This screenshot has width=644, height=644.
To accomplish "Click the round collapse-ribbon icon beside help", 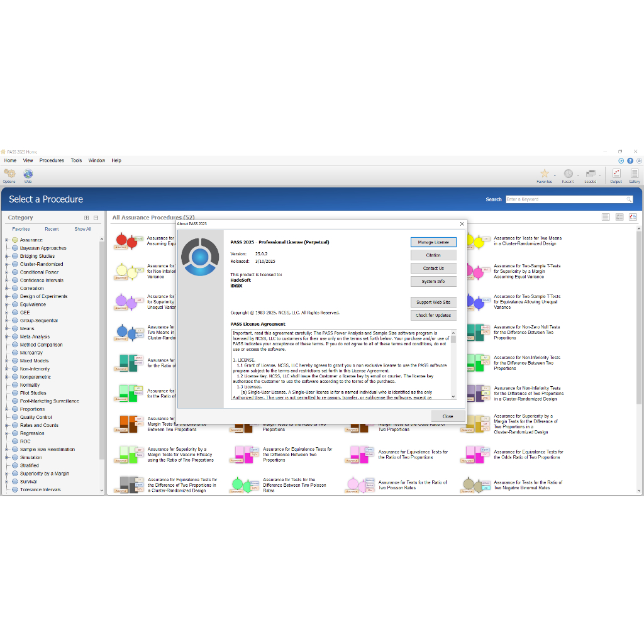I will coord(639,160).
